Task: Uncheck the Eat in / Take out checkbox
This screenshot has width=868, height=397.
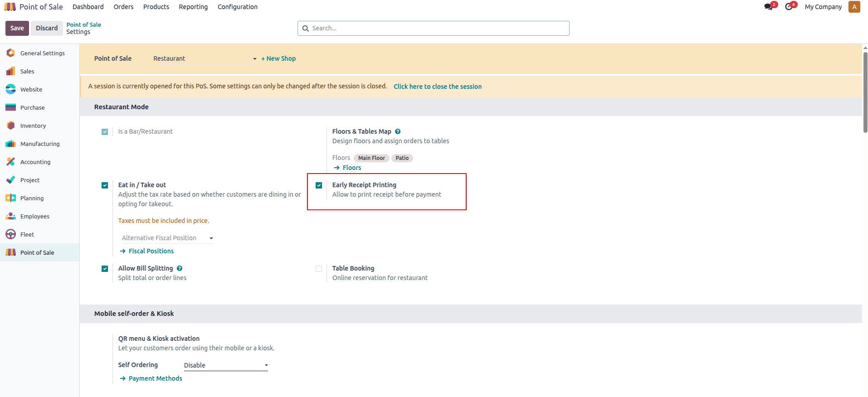Action: point(105,185)
